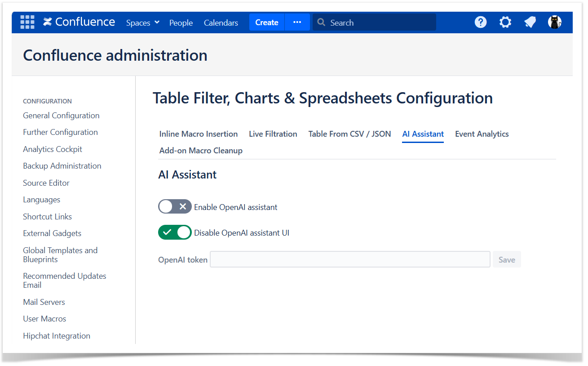Open the help question mark icon
This screenshot has height=366, width=588.
tap(481, 22)
